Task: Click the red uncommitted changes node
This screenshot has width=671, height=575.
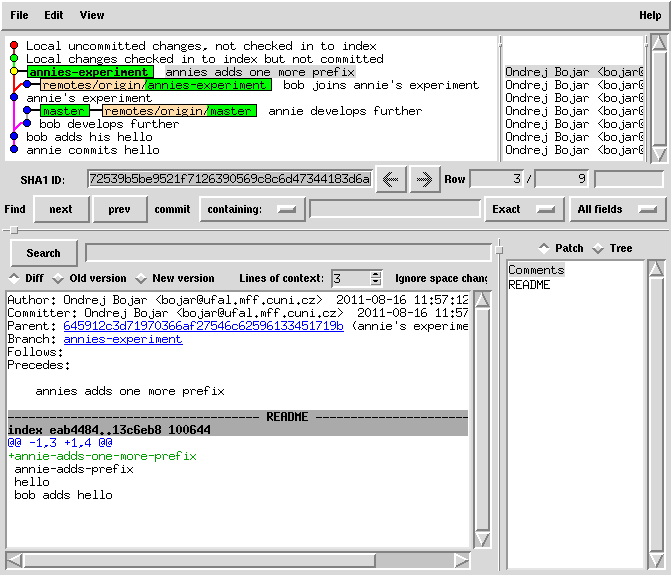Action: point(14,46)
